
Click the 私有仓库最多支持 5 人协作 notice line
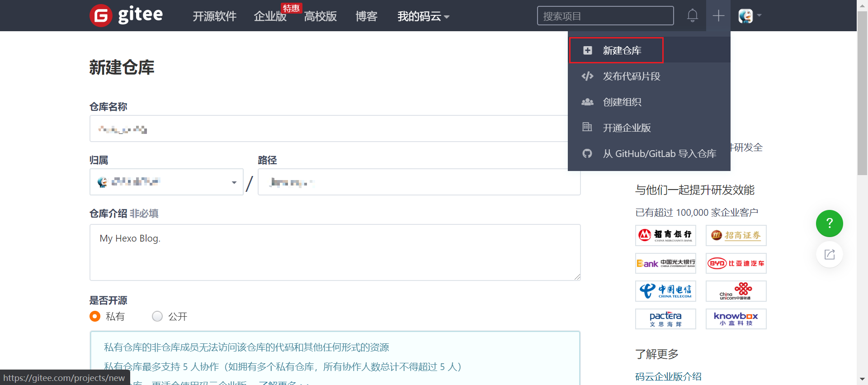pos(283,366)
